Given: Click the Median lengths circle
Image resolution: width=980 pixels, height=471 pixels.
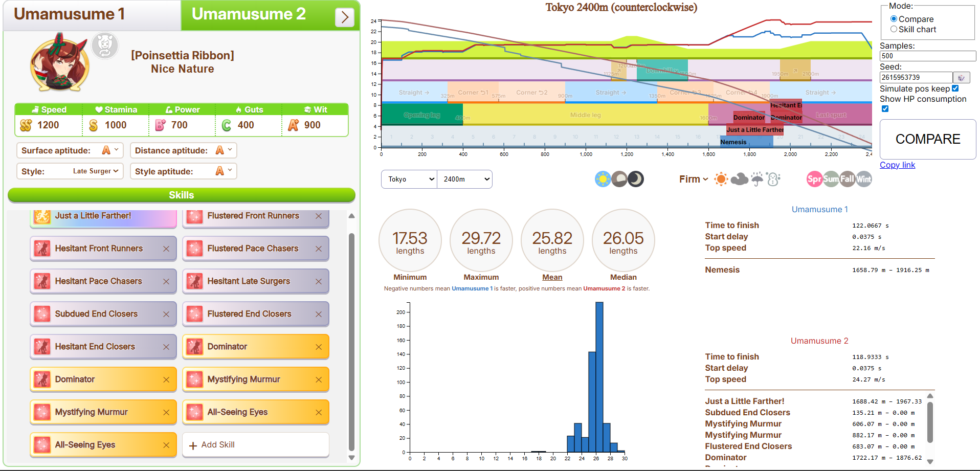Looking at the screenshot, I should click(x=623, y=240).
